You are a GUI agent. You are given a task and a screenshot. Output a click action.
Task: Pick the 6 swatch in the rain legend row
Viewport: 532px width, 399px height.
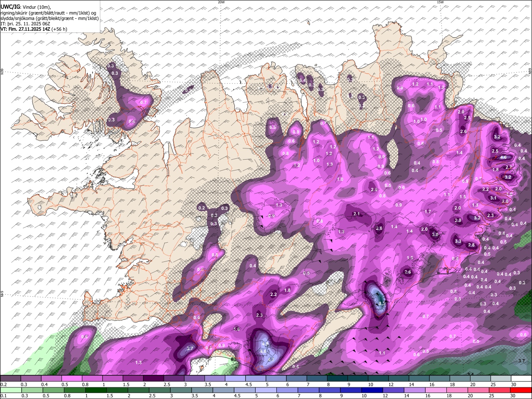287,390
